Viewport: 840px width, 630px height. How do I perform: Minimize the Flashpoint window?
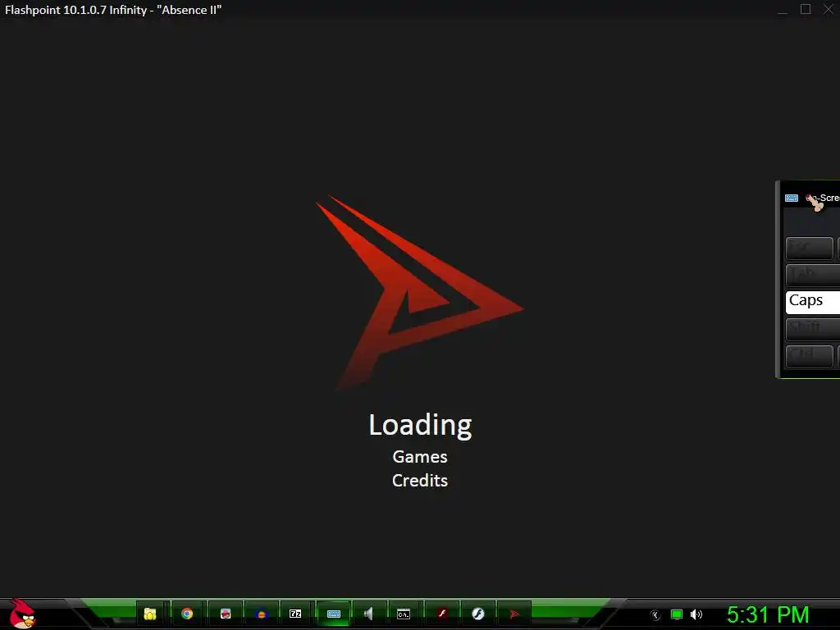(783, 10)
